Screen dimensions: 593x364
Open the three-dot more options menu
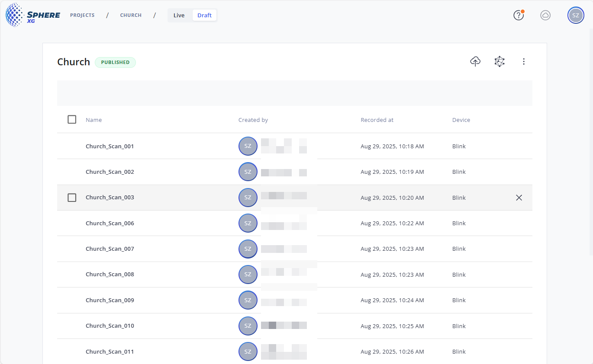(x=524, y=61)
